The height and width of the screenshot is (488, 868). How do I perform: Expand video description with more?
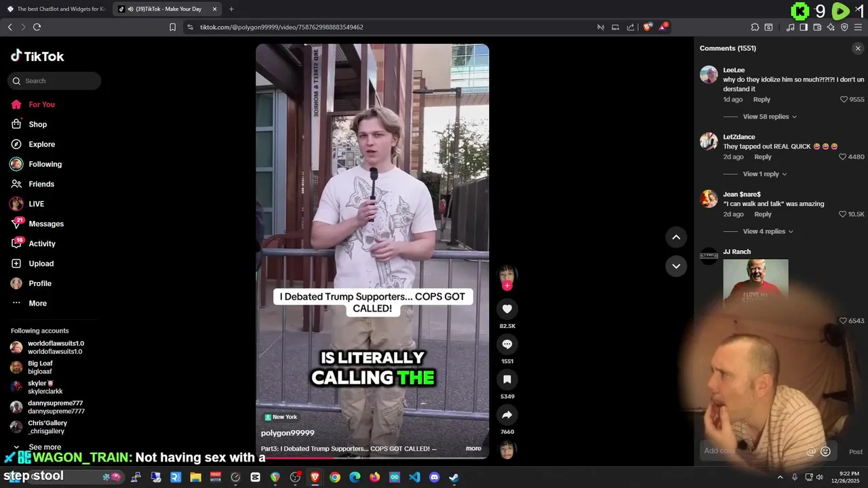click(x=473, y=449)
